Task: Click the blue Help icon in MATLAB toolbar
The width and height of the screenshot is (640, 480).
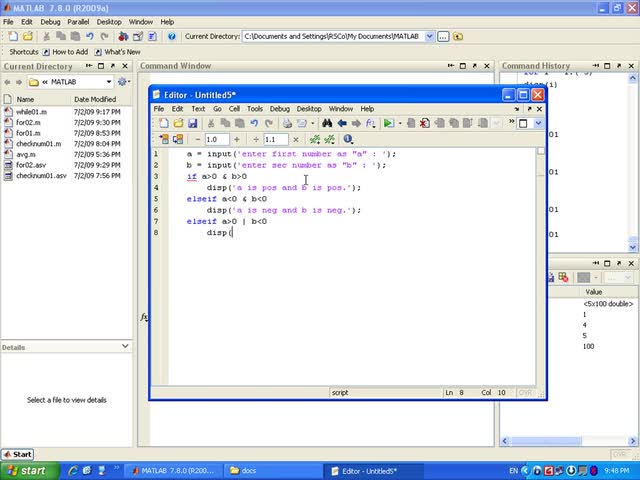Action: pyautogui.click(x=174, y=36)
